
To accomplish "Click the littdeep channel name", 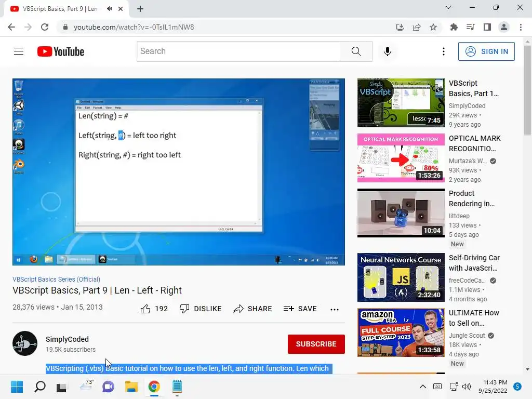I will click(459, 216).
